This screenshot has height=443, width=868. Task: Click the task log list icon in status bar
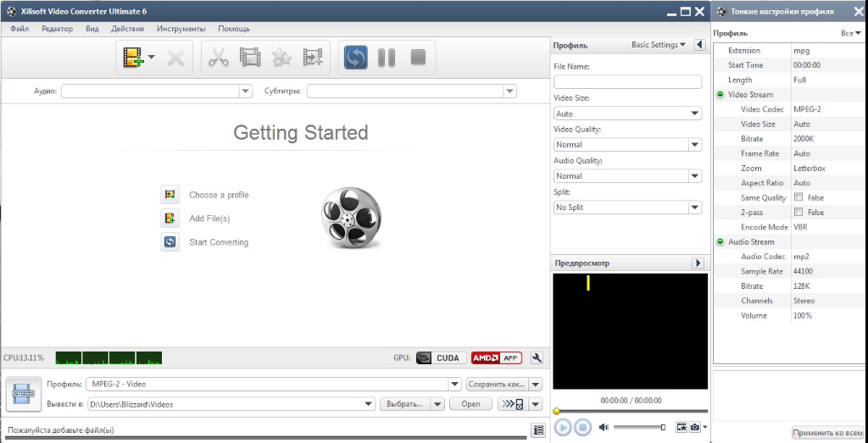(537, 429)
